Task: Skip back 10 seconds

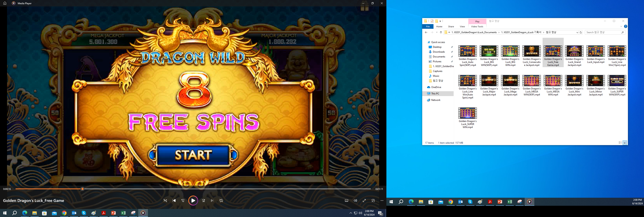Action: pyautogui.click(x=183, y=201)
